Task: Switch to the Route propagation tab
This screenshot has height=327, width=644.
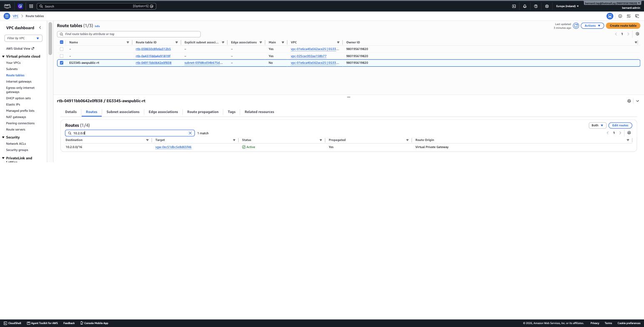Action: click(x=203, y=112)
